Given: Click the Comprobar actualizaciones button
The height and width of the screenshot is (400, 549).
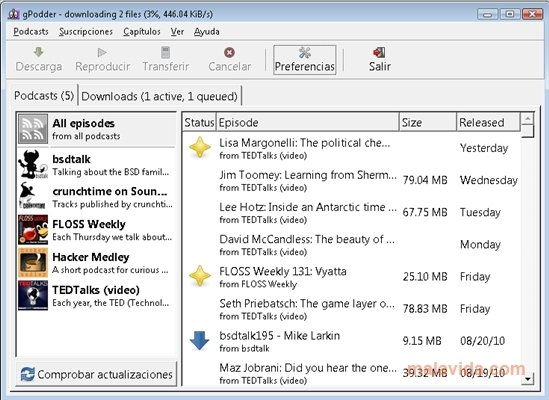Looking at the screenshot, I should [96, 374].
